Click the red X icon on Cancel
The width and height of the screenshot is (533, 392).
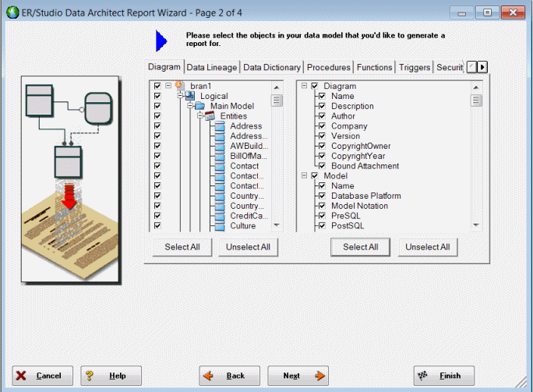point(21,376)
